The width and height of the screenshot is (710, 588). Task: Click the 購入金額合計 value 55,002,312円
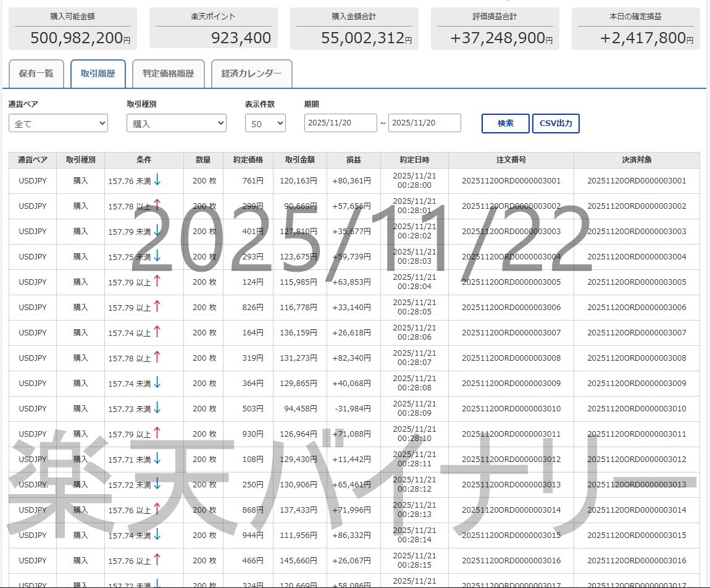366,38
